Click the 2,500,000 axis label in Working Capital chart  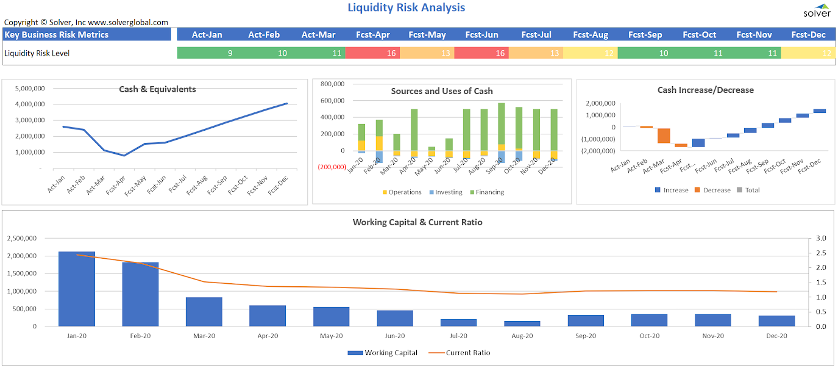pyautogui.click(x=21, y=238)
